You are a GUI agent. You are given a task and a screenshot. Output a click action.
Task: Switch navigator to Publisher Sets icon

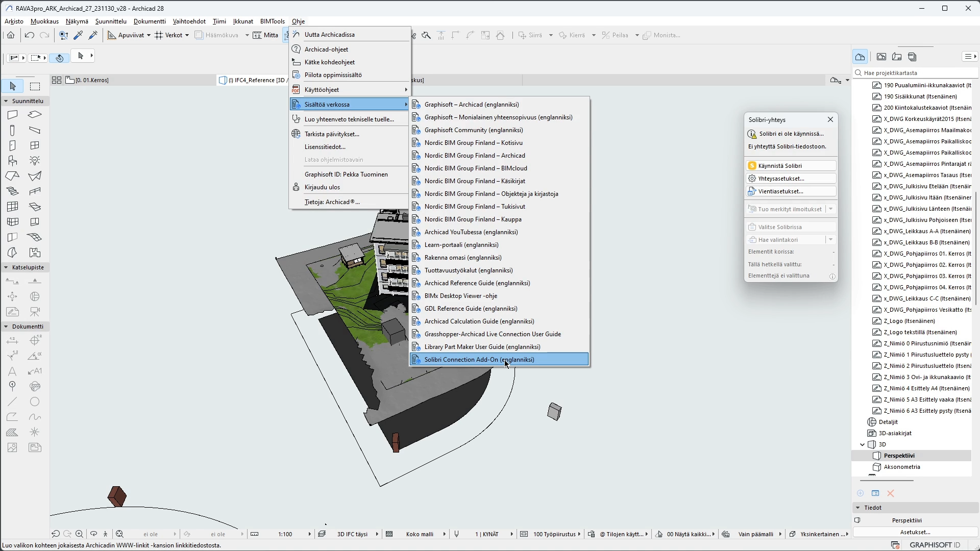tap(913, 57)
